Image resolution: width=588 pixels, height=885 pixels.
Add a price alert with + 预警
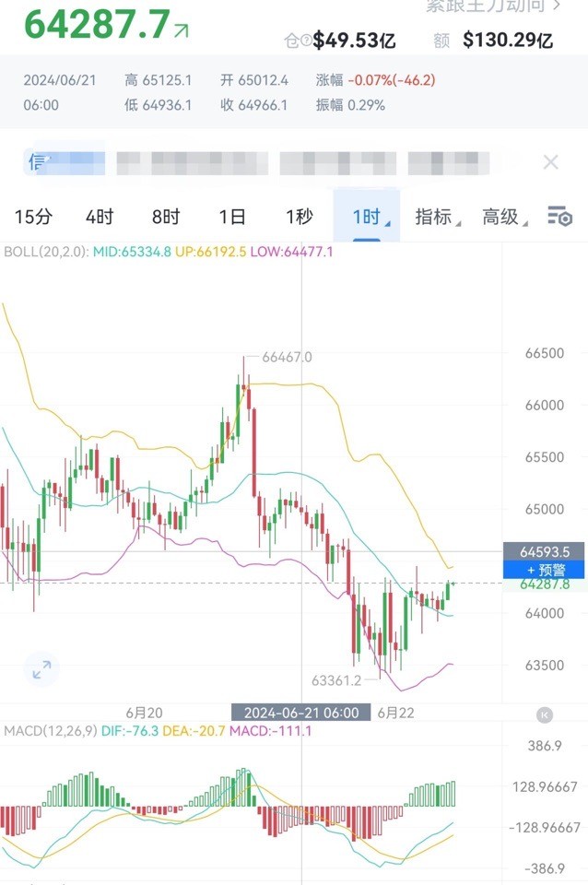coord(544,570)
